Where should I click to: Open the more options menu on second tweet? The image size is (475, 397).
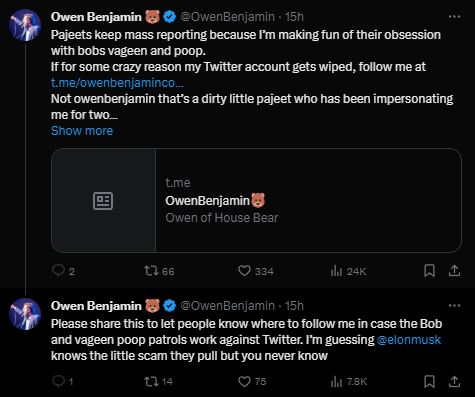point(454,305)
